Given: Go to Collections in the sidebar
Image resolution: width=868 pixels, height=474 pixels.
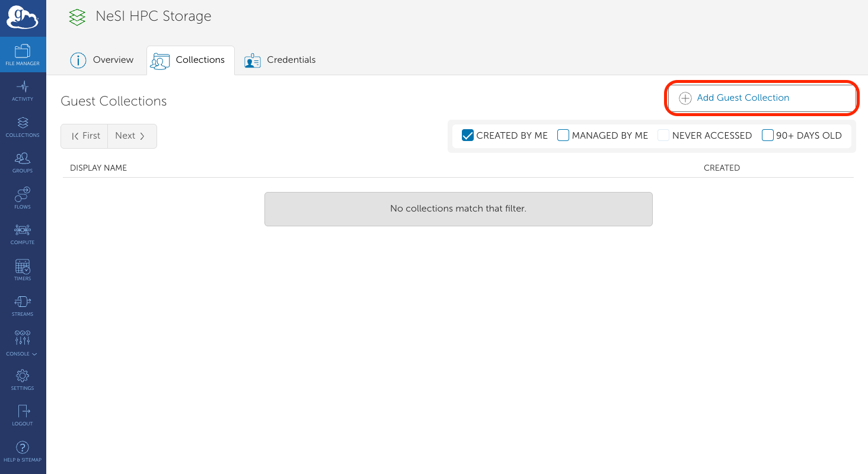Looking at the screenshot, I should [x=23, y=127].
